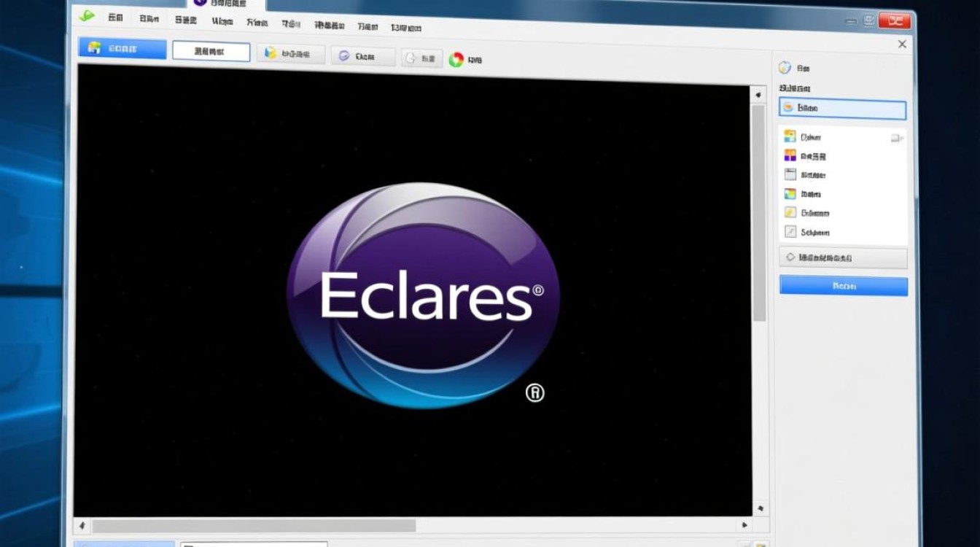Select the purple-orange grid icon in side list

790,155
